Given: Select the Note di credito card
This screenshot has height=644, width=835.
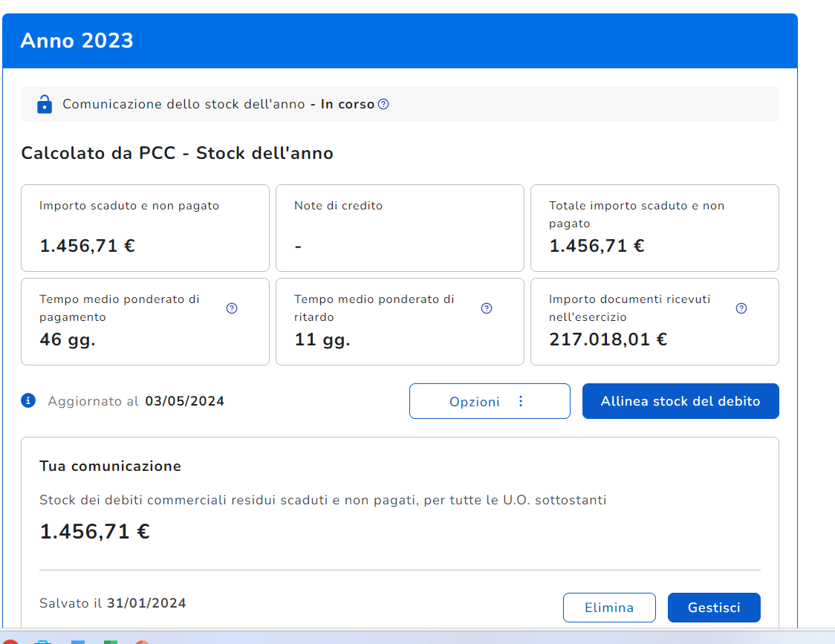Looking at the screenshot, I should pos(400,227).
